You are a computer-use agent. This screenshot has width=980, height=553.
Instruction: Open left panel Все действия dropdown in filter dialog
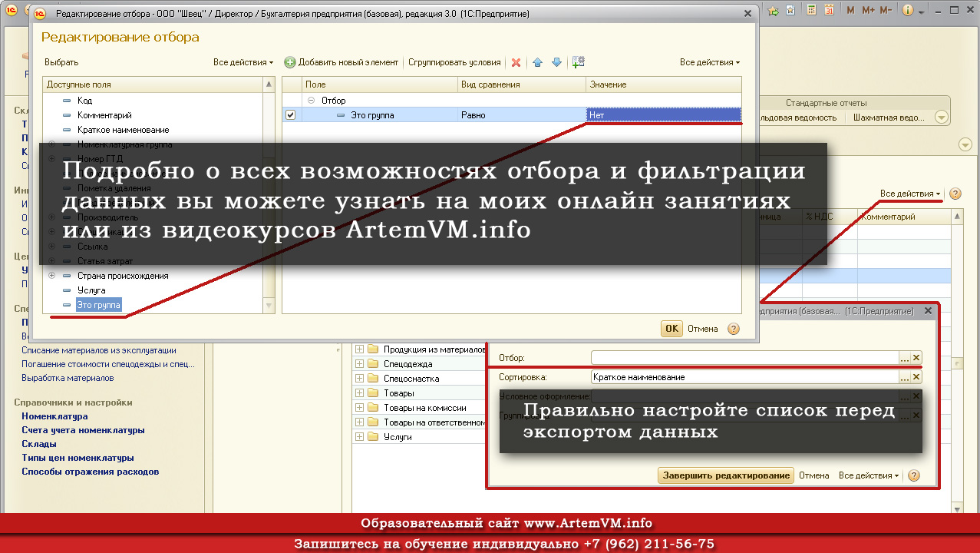[x=243, y=62]
